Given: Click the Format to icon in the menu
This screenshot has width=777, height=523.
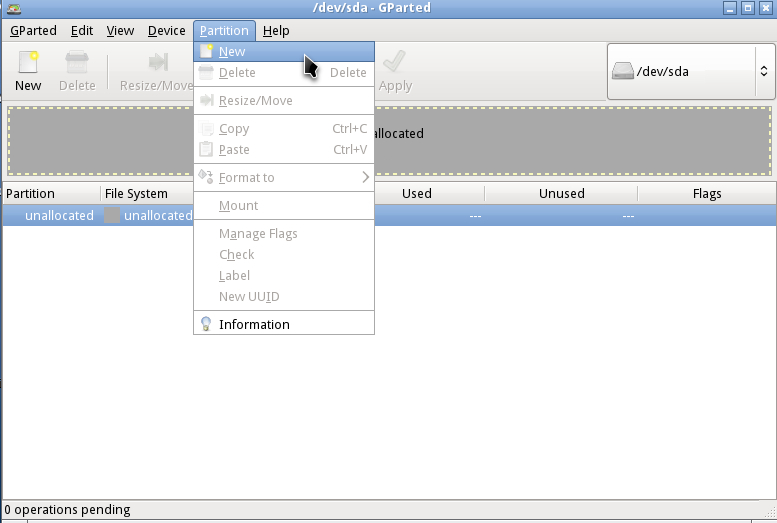Looking at the screenshot, I should click(206, 176).
